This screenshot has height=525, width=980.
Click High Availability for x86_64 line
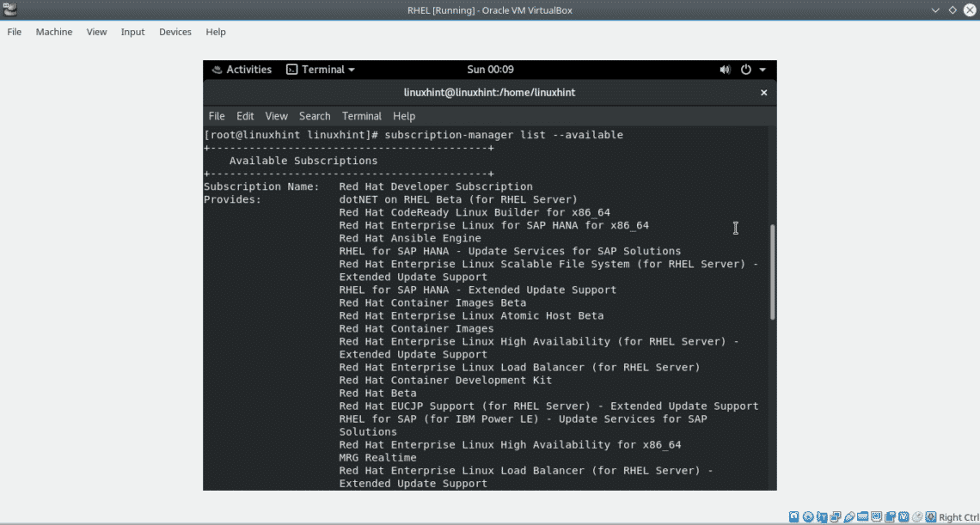coord(510,445)
